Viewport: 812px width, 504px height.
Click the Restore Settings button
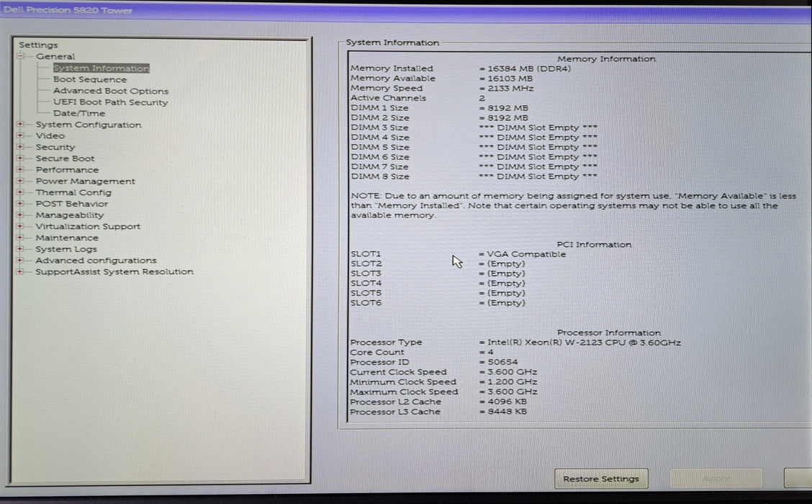[x=600, y=479]
